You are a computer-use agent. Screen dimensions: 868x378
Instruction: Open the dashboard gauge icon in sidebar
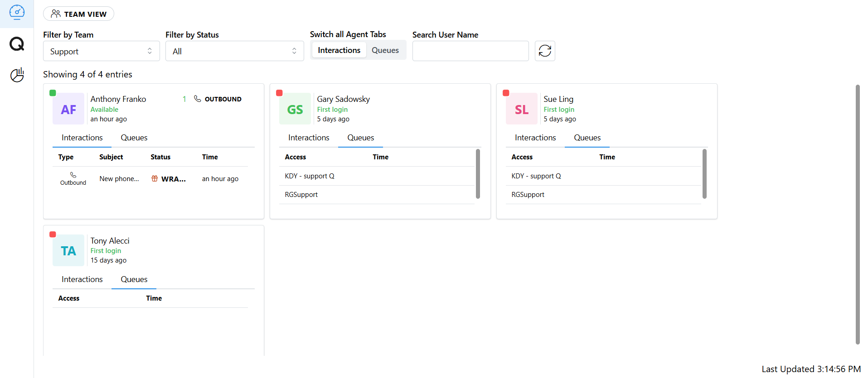point(17,12)
